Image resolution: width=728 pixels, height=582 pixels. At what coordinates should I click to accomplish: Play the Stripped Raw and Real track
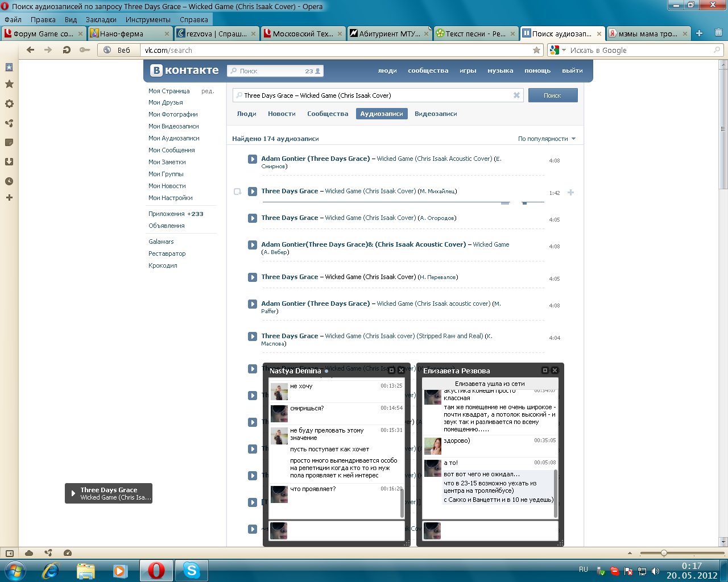(253, 336)
